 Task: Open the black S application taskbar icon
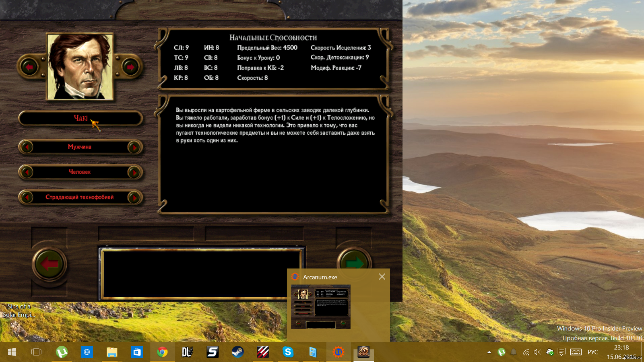[x=213, y=352]
